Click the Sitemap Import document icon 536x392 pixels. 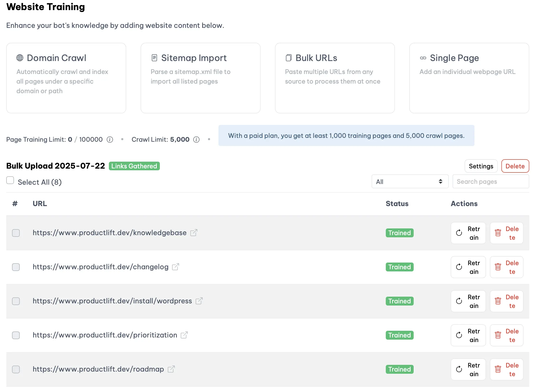154,58
